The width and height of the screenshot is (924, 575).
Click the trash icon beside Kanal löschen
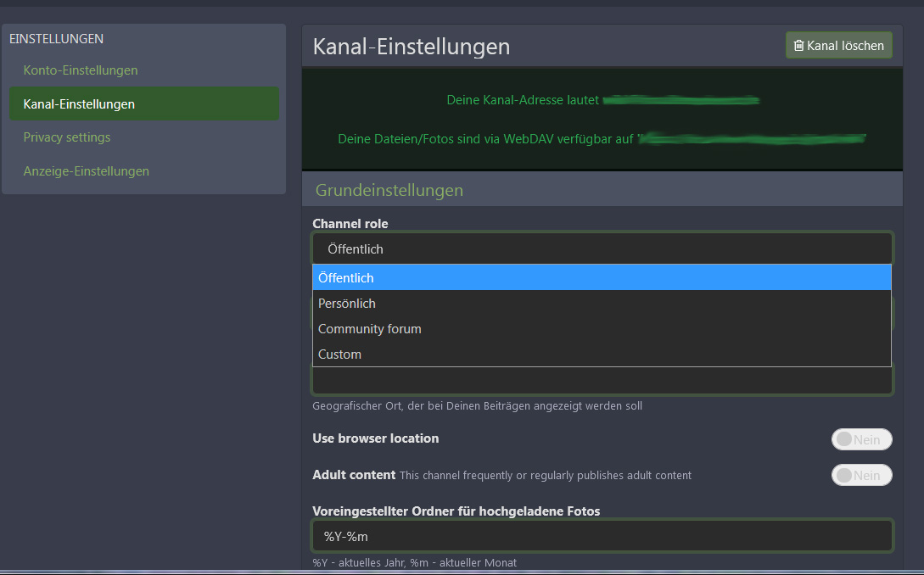coord(798,46)
